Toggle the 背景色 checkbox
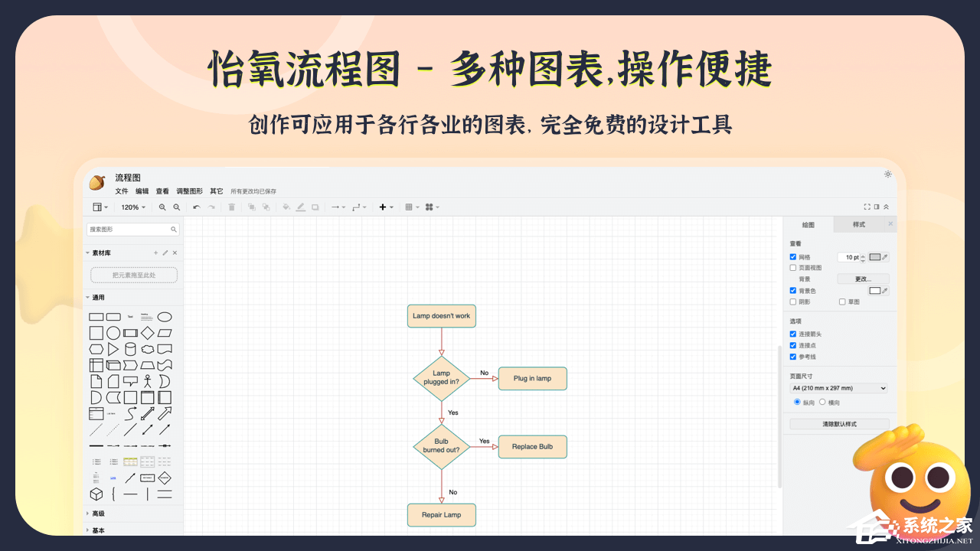Image resolution: width=980 pixels, height=551 pixels. [793, 291]
